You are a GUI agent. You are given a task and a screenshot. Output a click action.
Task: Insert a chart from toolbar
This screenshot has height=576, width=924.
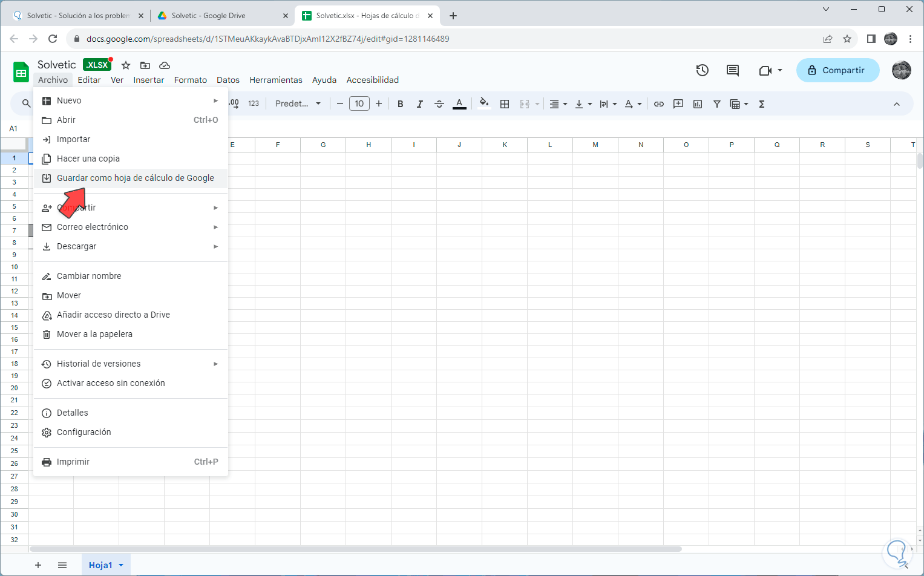tap(698, 104)
